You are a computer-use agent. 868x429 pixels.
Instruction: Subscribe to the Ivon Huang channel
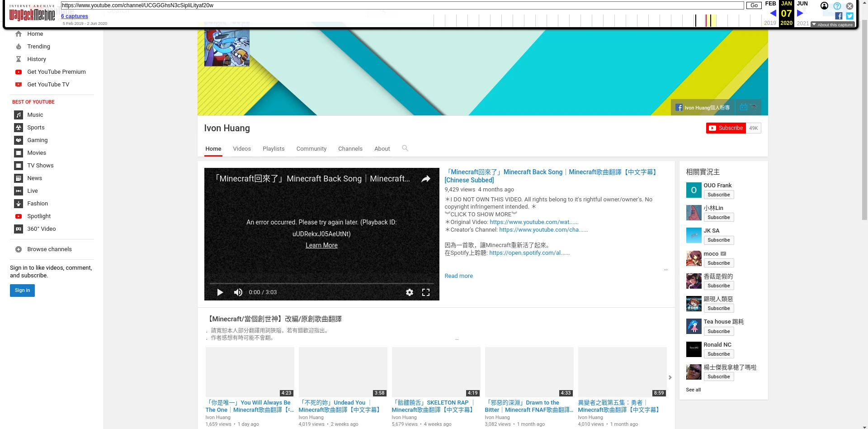click(x=726, y=128)
